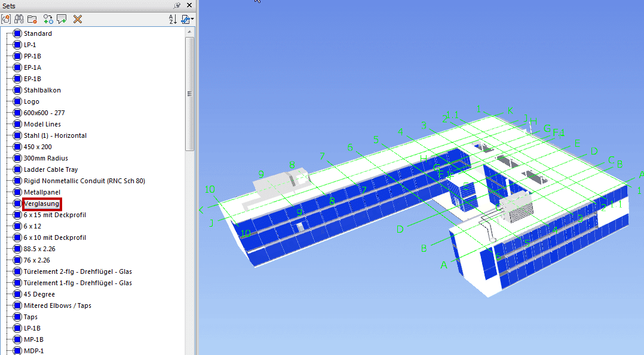This screenshot has width=644, height=355.
Task: Select the Mitered Elbows / Taps set
Action: click(x=57, y=305)
